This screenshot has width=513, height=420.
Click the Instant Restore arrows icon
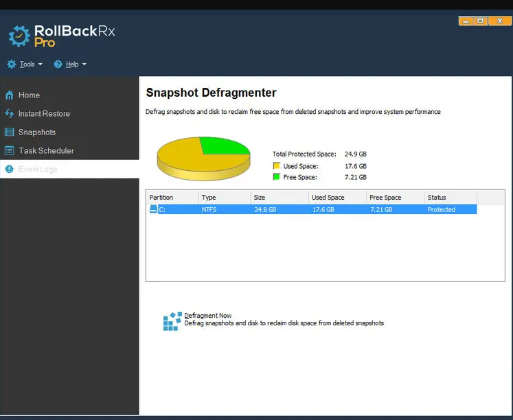[9, 113]
